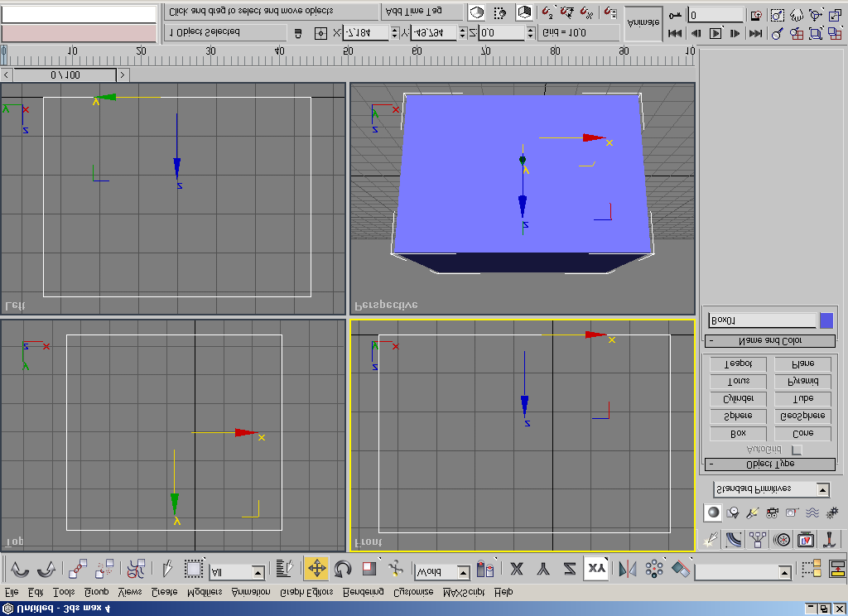This screenshot has width=848, height=616.
Task: Click the Play Animation button
Action: coord(715,33)
